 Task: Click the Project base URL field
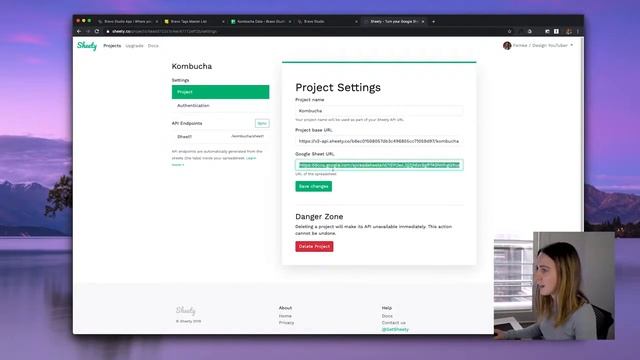point(379,141)
